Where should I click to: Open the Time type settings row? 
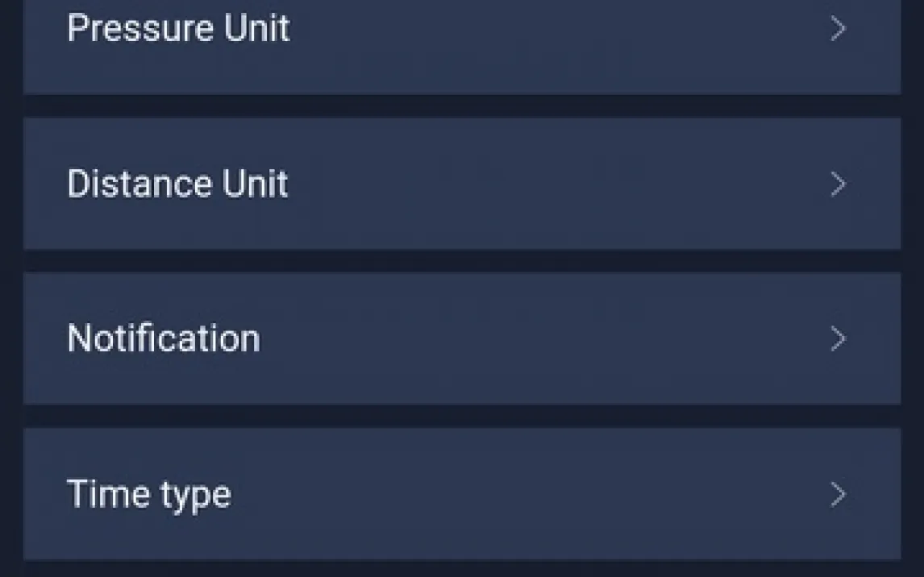click(x=461, y=493)
